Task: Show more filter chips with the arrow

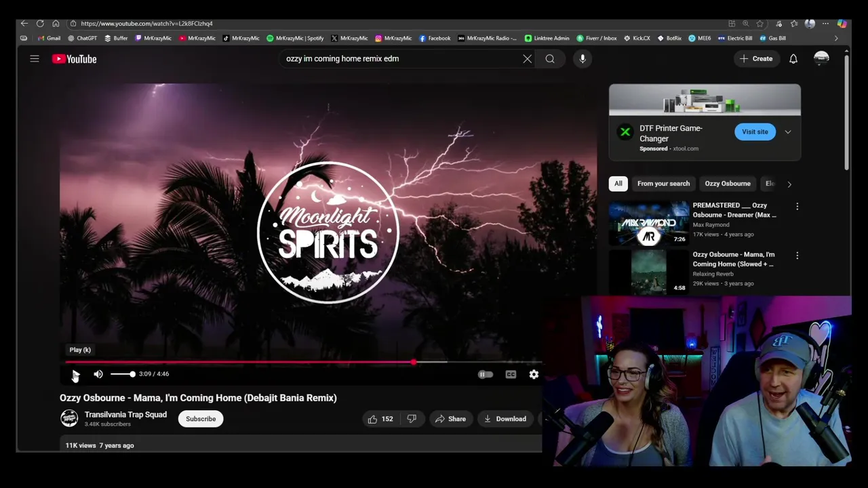Action: [x=789, y=184]
